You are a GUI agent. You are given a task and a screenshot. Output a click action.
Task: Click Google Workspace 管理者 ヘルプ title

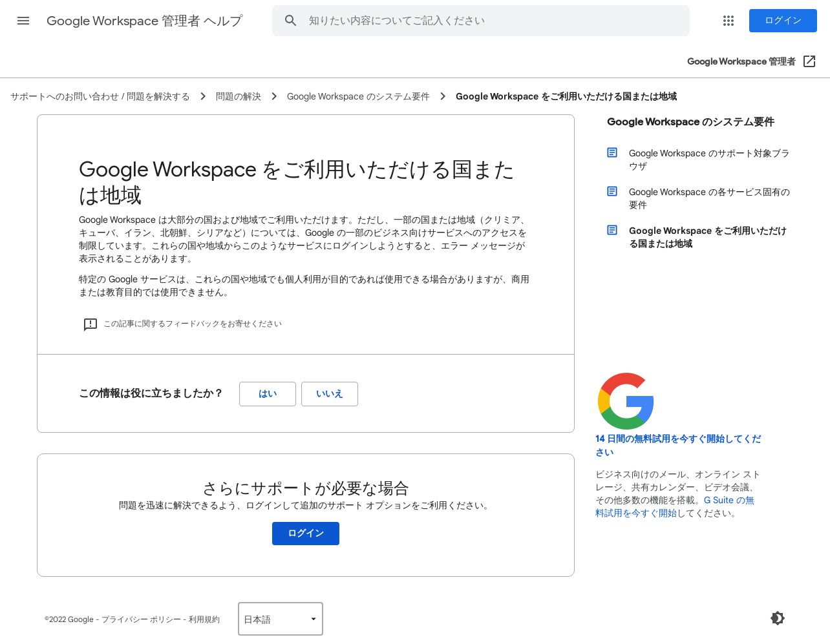click(x=145, y=21)
